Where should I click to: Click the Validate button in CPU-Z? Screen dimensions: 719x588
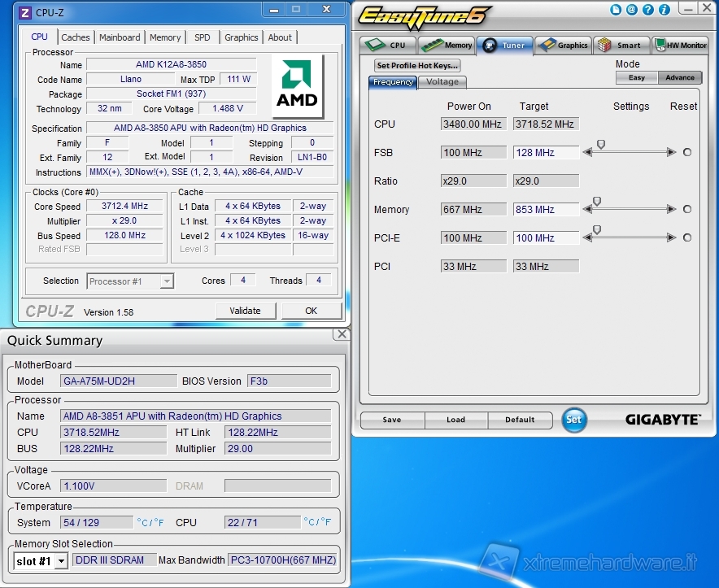[245, 311]
